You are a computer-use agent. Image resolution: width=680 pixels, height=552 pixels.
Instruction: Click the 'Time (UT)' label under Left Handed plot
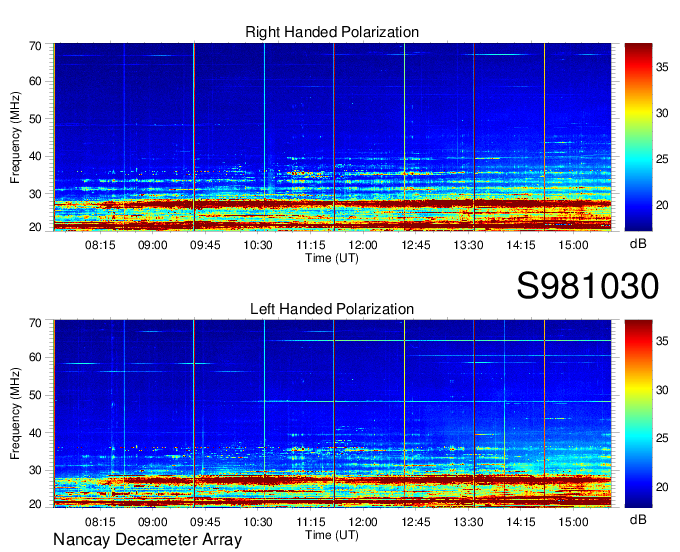tap(332, 535)
